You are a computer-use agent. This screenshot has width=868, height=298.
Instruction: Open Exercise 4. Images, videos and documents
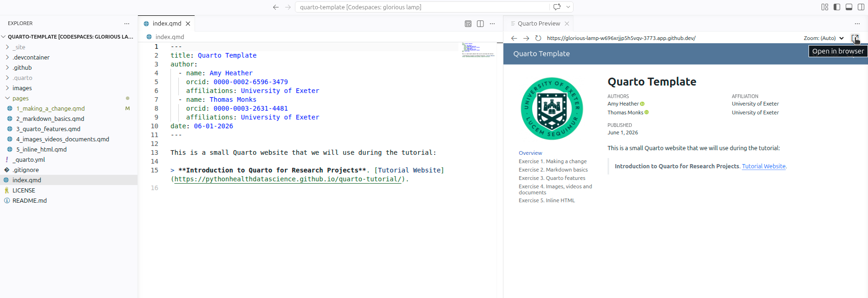pos(555,189)
